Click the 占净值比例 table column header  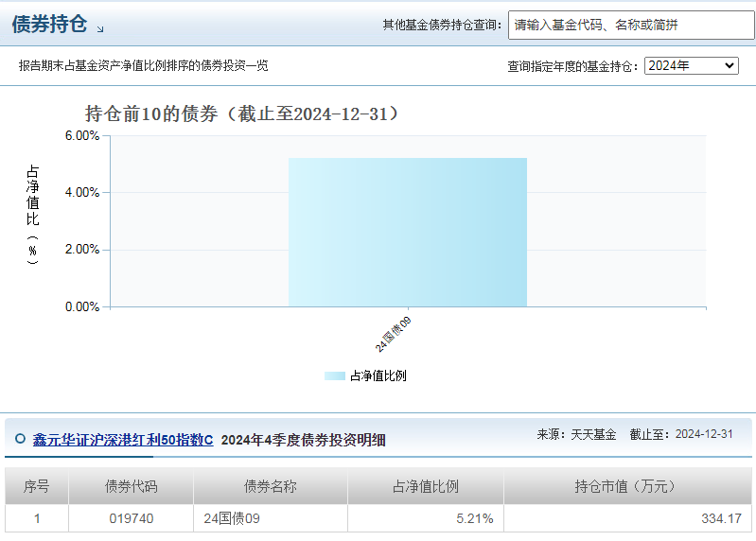426,486
